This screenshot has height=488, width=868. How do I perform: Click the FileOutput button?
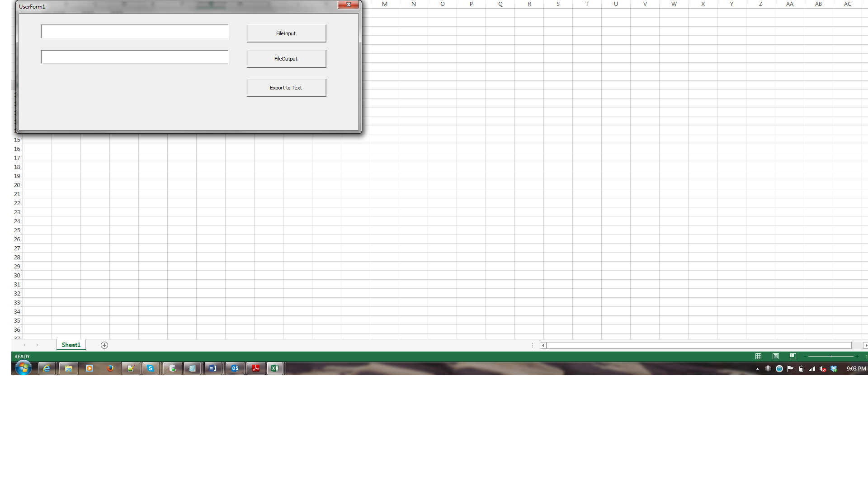[x=286, y=58]
